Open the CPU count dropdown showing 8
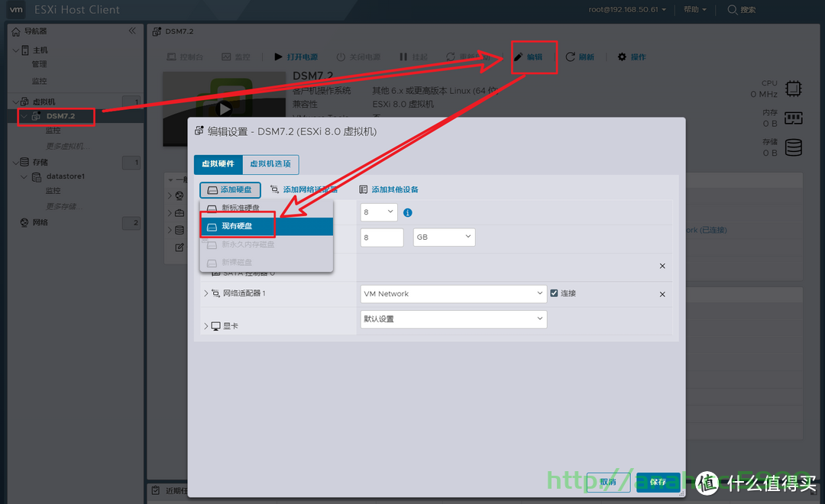The image size is (825, 504). (x=379, y=212)
